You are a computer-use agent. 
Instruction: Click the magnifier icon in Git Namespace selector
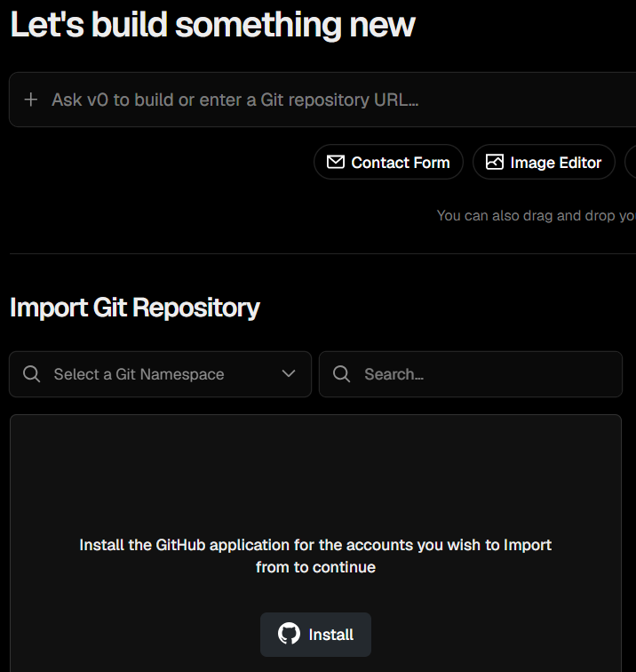[32, 374]
